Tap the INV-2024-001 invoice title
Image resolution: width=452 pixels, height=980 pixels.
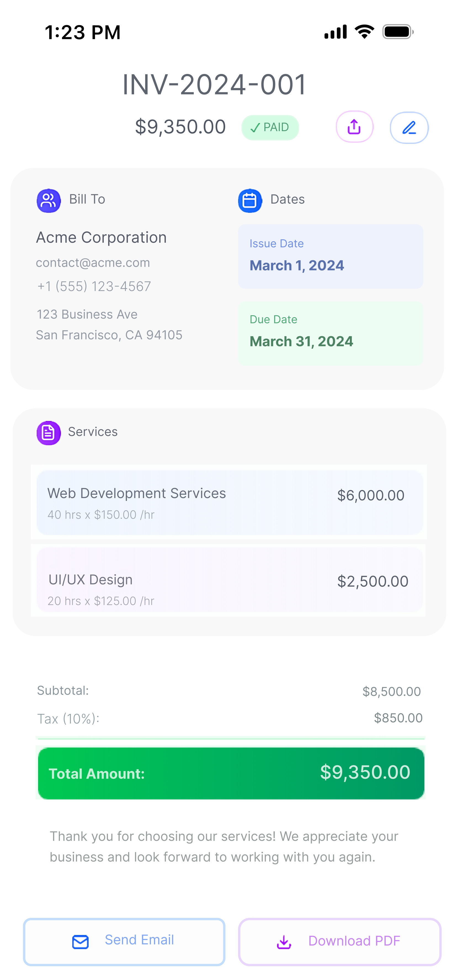click(x=214, y=84)
